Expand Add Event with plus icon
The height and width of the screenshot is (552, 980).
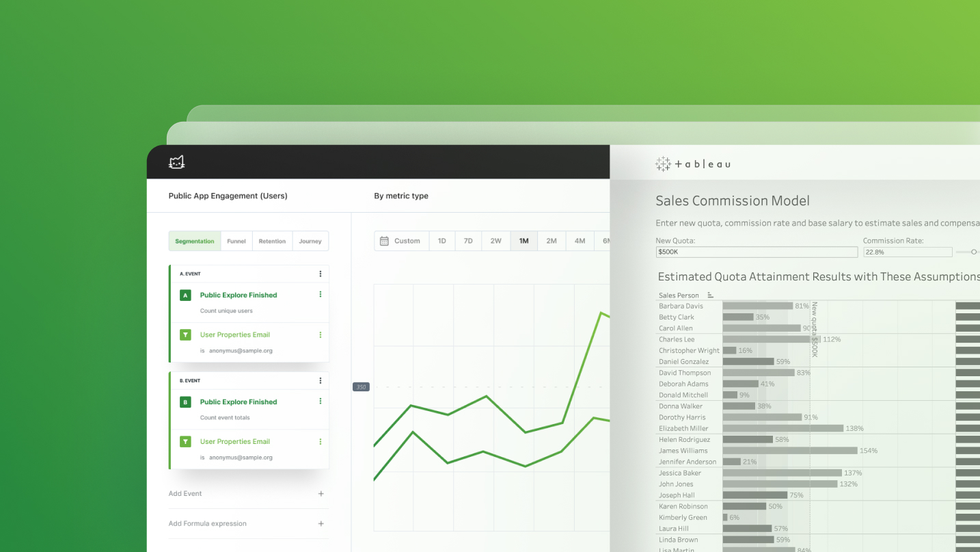point(321,494)
